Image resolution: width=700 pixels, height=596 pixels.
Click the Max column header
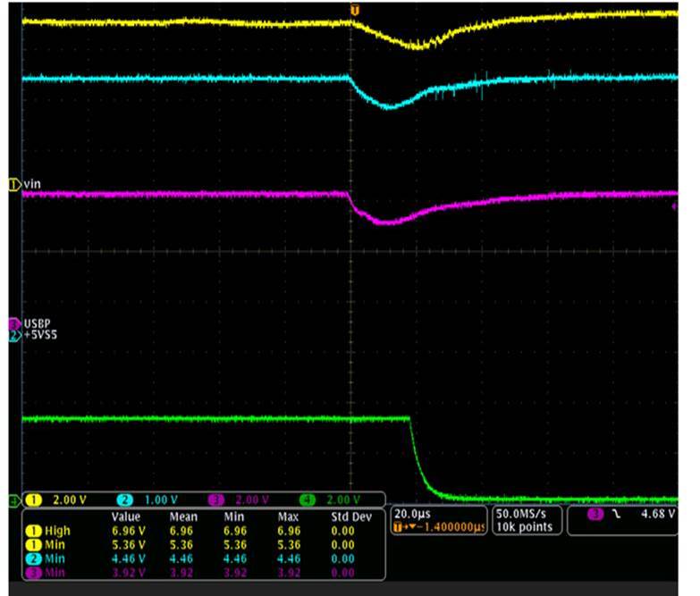click(x=288, y=517)
